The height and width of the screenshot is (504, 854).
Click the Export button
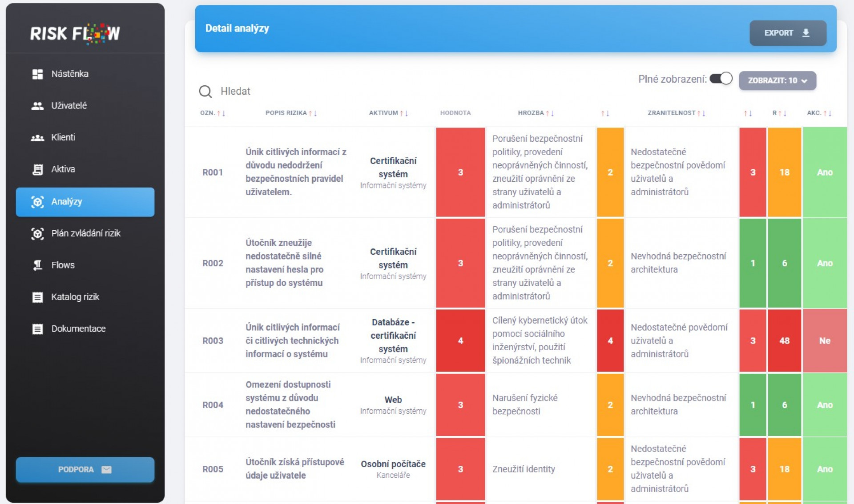tap(788, 33)
